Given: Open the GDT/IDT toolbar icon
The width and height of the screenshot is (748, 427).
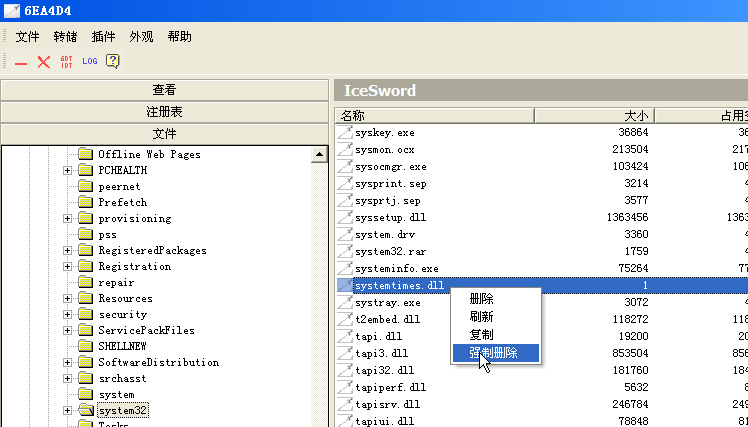Looking at the screenshot, I should 66,62.
